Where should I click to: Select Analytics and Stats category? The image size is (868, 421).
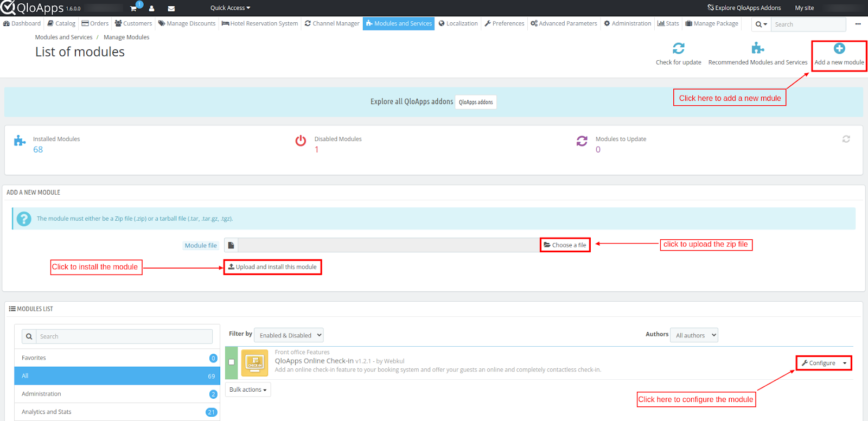[117, 412]
